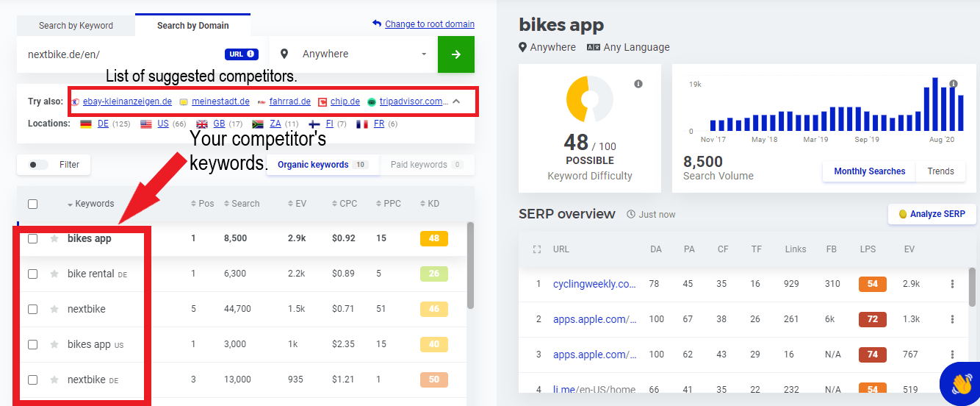Sort by Keywords column header
The height and width of the screenshot is (406, 980).
click(90, 204)
